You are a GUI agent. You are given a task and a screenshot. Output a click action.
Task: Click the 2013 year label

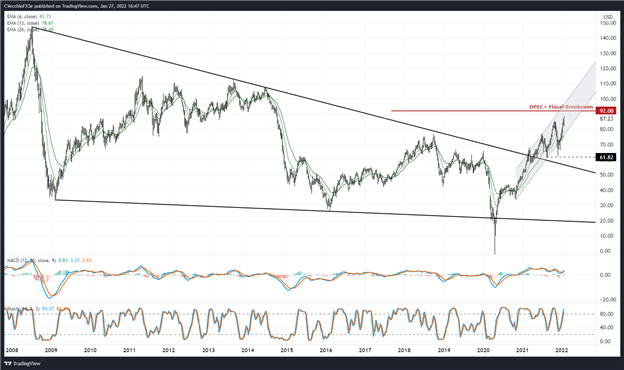(x=209, y=351)
